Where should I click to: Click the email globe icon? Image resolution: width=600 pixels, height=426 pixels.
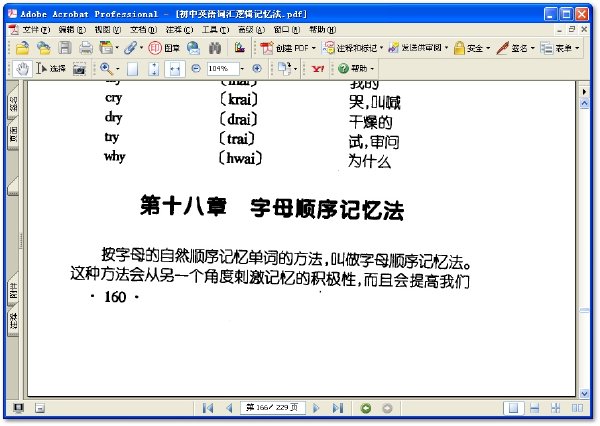point(193,48)
